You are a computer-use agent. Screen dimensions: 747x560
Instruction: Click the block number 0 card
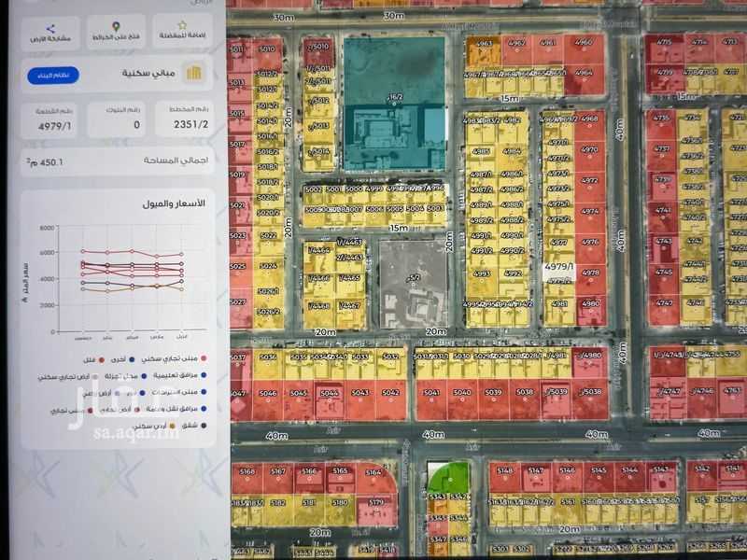tap(117, 120)
